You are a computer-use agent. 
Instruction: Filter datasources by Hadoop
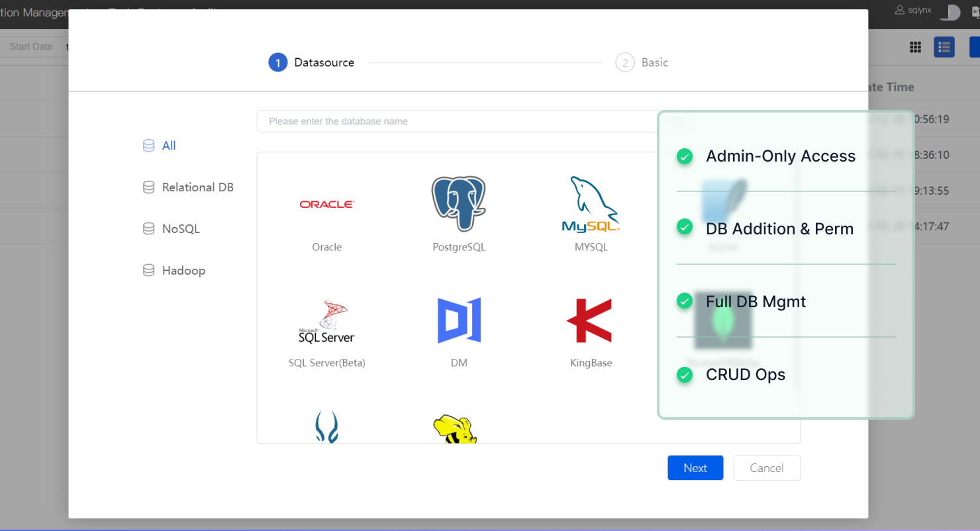174,271
